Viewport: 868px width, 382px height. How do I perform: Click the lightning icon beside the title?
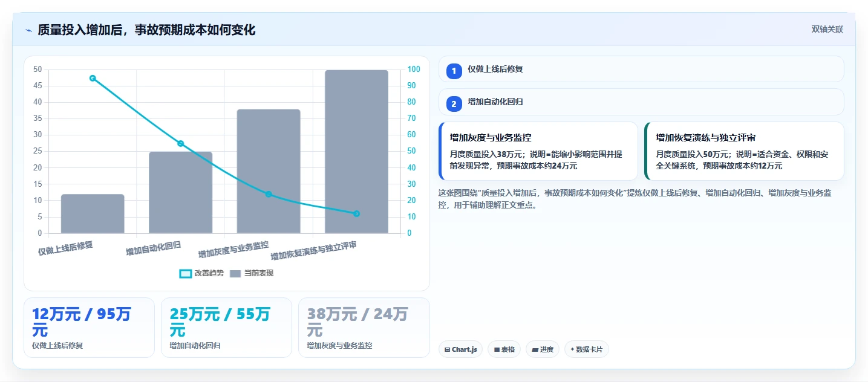pos(28,30)
